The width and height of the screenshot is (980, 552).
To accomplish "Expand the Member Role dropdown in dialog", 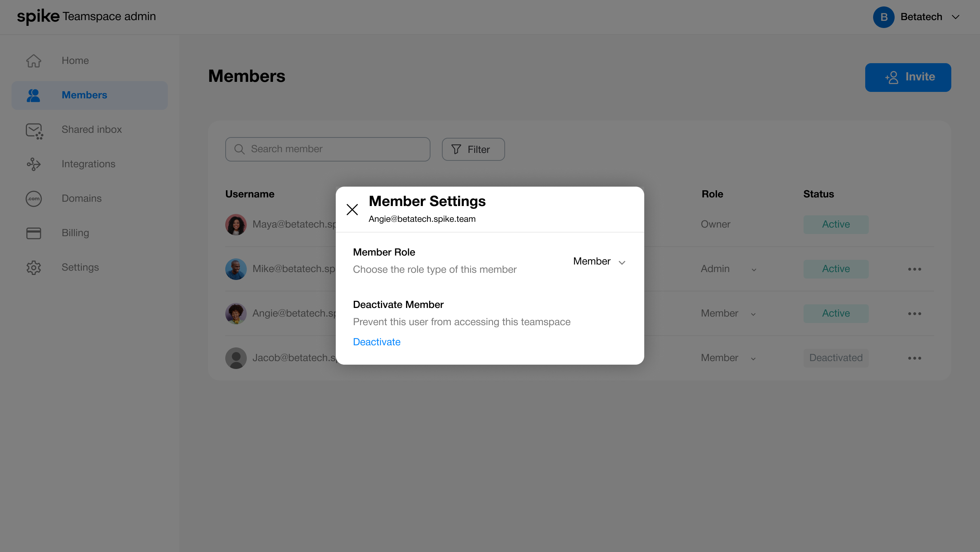I will 599,262.
